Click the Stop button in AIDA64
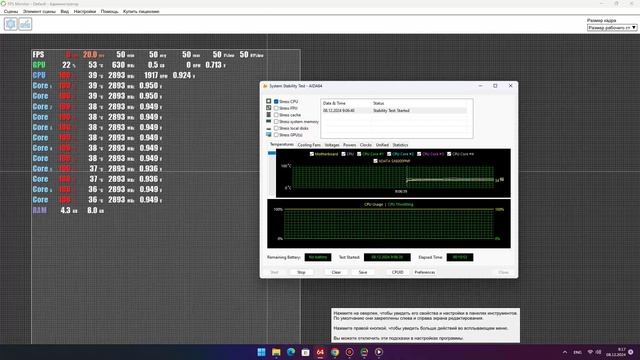640x360 pixels. click(301, 272)
